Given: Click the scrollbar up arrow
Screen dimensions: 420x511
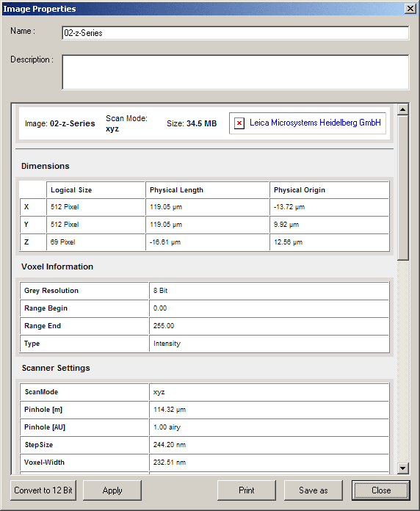Looking at the screenshot, I should 402,109.
